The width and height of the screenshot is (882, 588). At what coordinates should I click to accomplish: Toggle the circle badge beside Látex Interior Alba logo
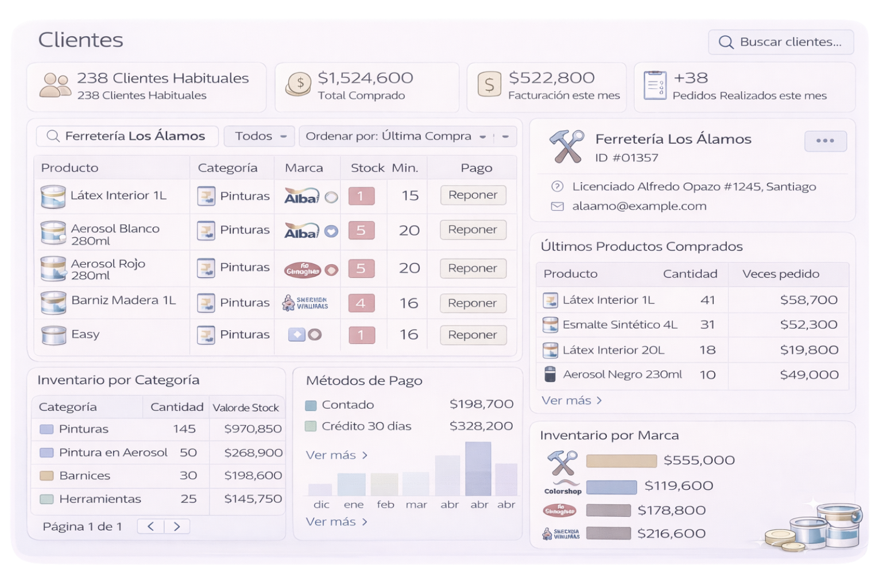[331, 197]
